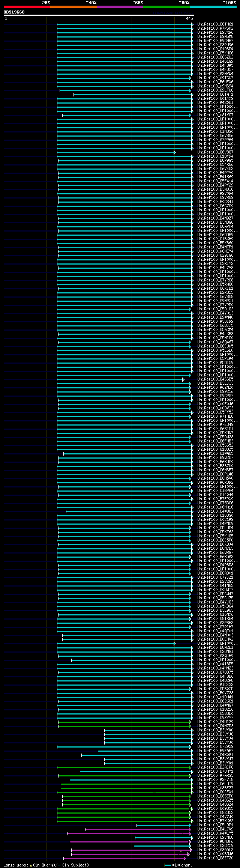Open hit UniRef100_A0B5J6

click(x=215, y=854)
